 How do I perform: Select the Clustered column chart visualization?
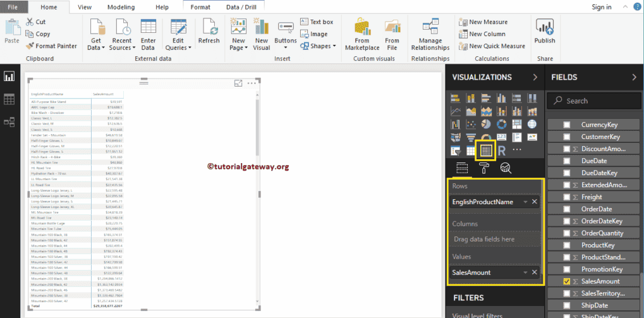pyautogui.click(x=501, y=98)
